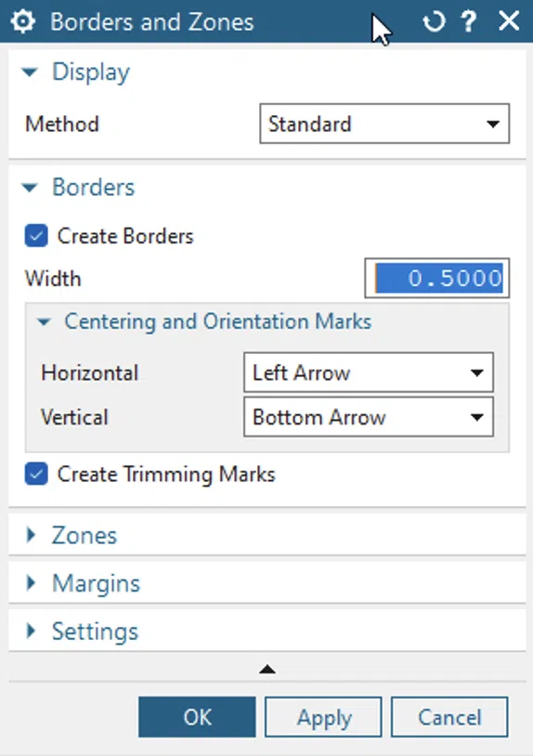Screen dimensions: 533x756
Task: Click the Cancel button
Action: click(449, 717)
